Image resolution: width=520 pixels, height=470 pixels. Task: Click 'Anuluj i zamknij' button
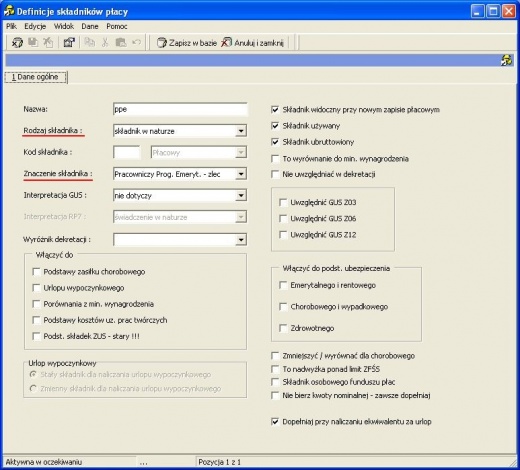[x=253, y=43]
